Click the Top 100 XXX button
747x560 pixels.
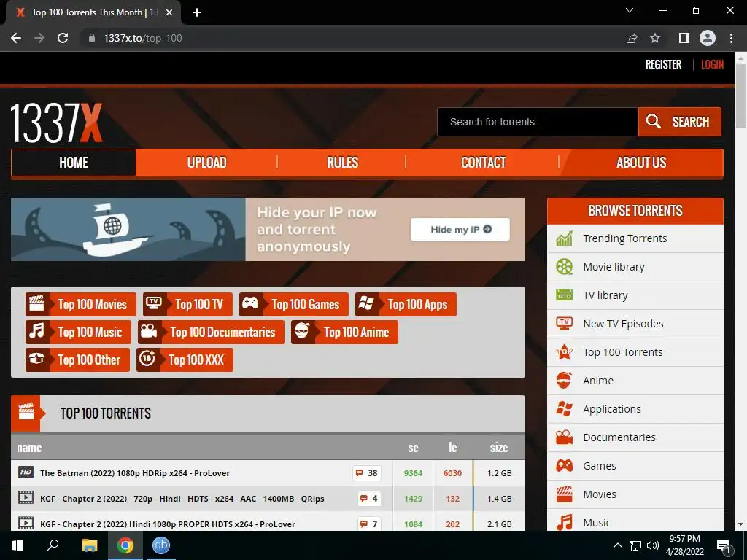(x=185, y=359)
